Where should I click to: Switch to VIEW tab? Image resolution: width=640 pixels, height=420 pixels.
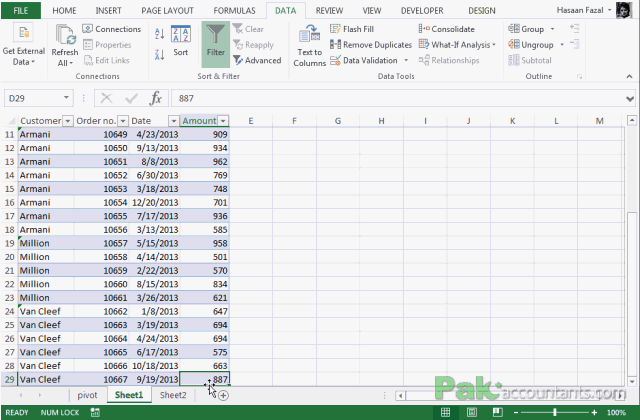372,11
